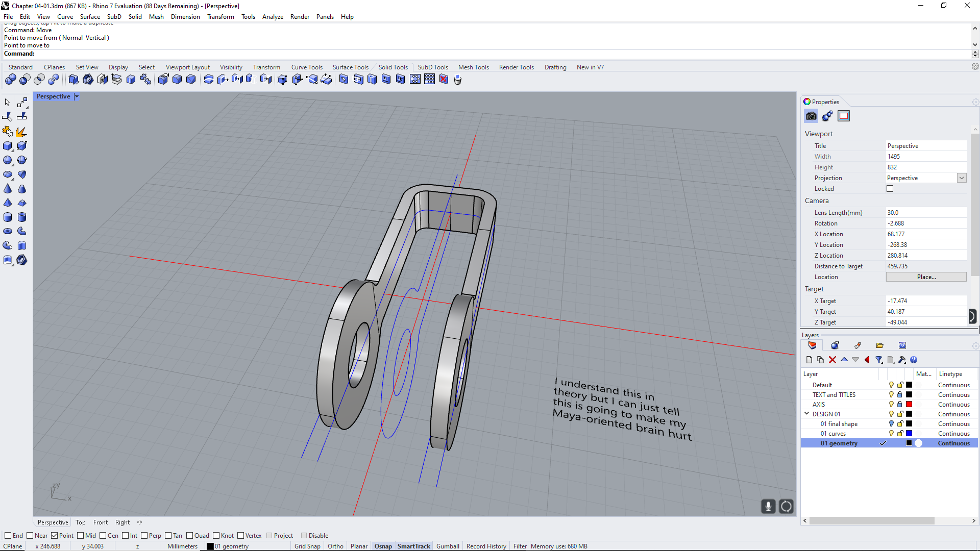This screenshot has height=551, width=980.
Task: Open the Analyze menu
Action: pos(273,17)
